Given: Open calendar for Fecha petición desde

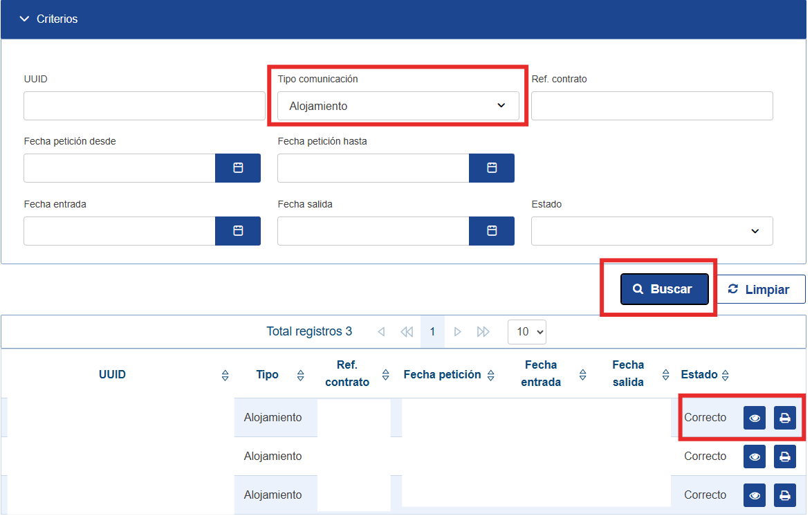Looking at the screenshot, I should tap(237, 168).
